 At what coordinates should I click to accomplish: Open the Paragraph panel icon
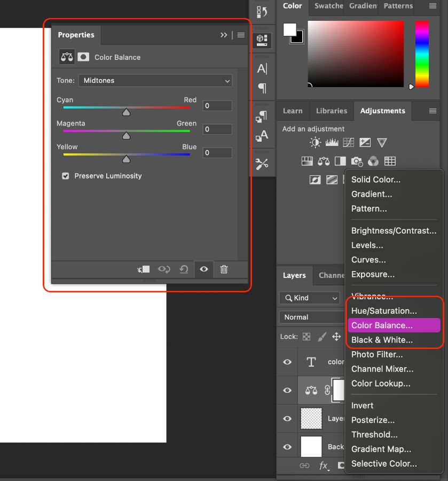[x=262, y=88]
